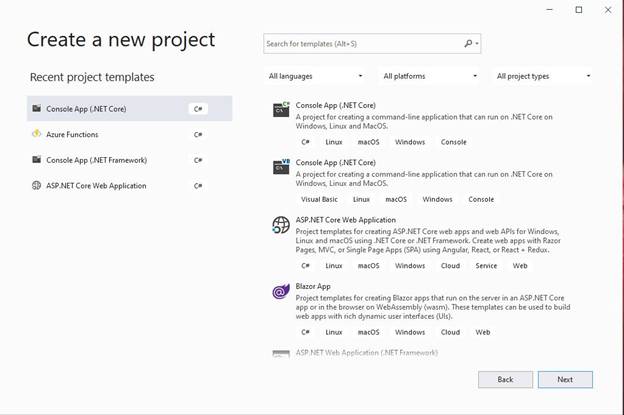Click the ASP.NET Web Application (.NET Framework) icon
The height and width of the screenshot is (415, 624).
(x=281, y=354)
